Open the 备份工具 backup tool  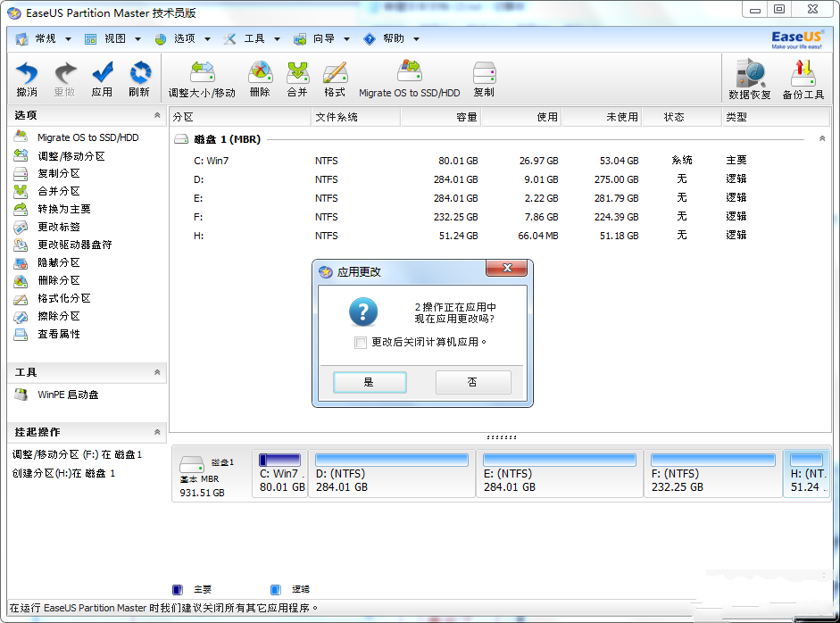point(803,79)
